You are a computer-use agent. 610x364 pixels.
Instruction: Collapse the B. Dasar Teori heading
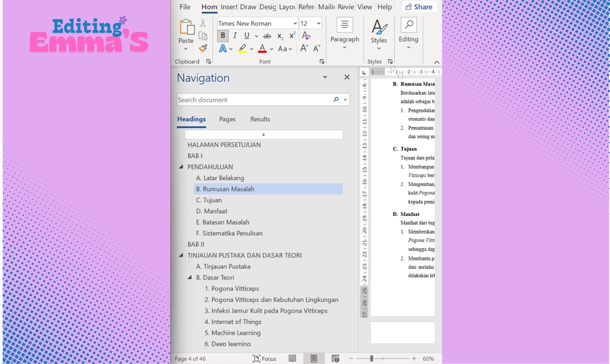[190, 278]
